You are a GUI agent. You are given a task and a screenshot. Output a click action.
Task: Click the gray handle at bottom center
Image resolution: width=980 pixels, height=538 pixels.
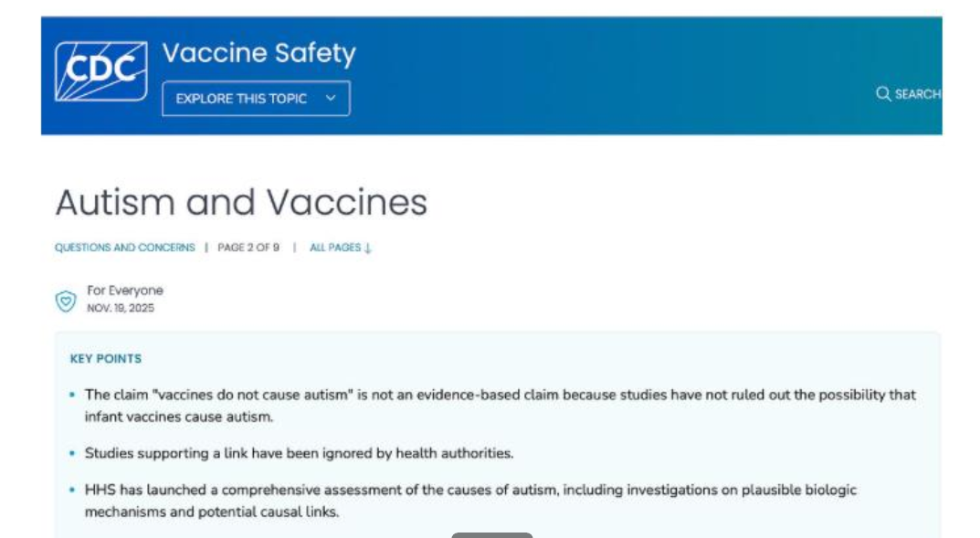coord(491,534)
